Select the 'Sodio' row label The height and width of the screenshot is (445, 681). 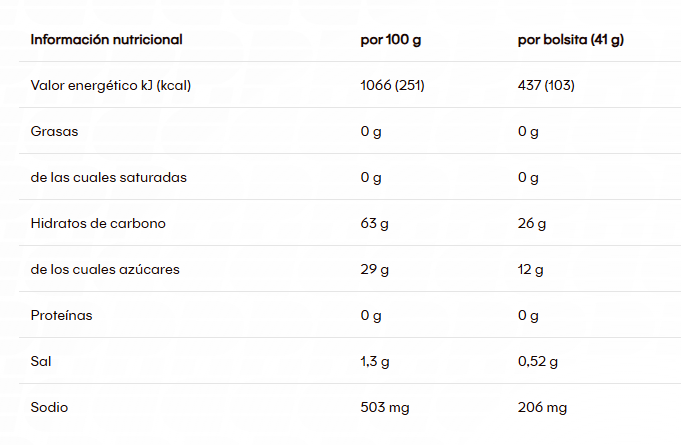pyautogui.click(x=49, y=407)
